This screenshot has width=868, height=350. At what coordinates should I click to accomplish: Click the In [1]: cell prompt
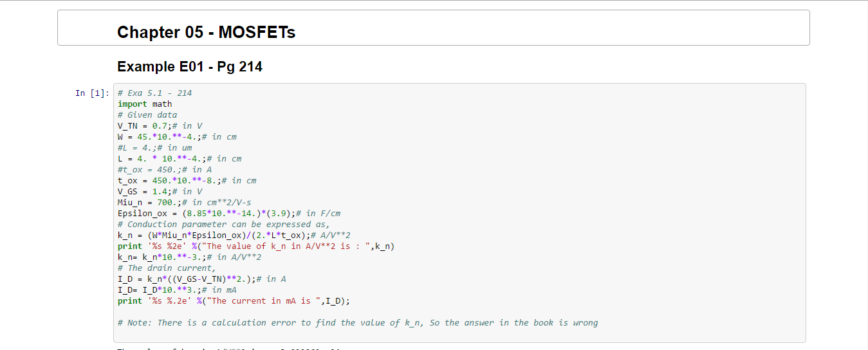(92, 93)
